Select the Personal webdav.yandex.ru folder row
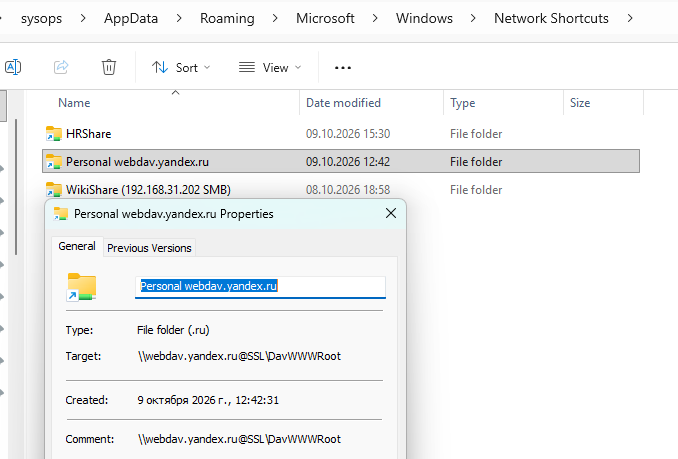The height and width of the screenshot is (459, 678). 341,161
